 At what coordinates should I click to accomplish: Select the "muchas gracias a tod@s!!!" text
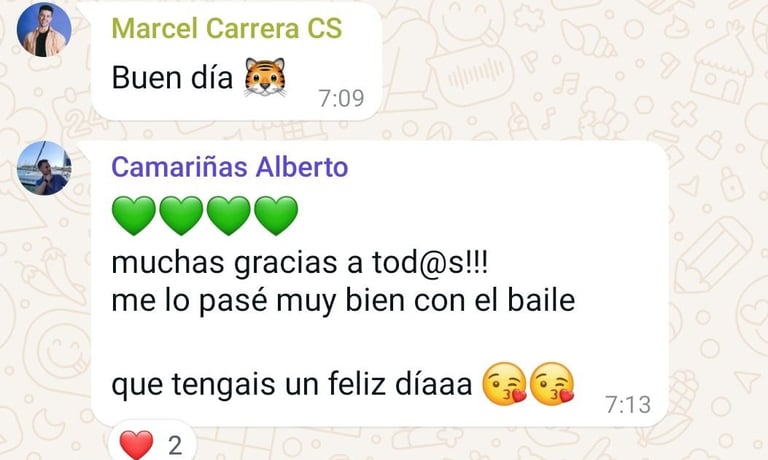[300, 263]
